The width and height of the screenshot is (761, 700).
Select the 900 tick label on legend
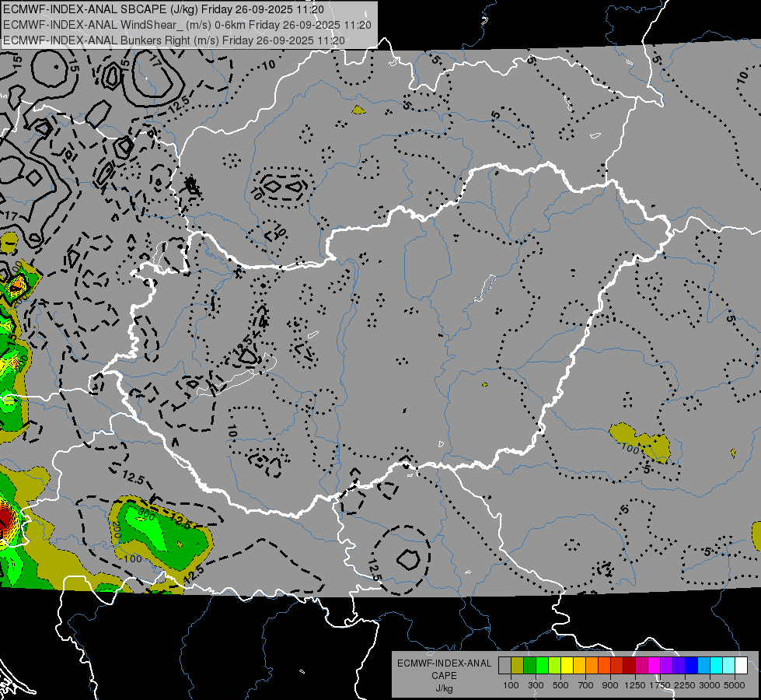pyautogui.click(x=610, y=685)
